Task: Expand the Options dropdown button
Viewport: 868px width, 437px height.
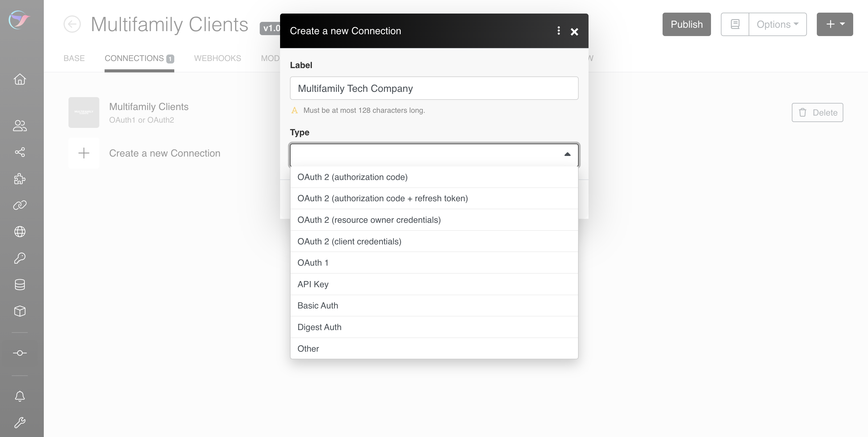Action: pos(777,24)
